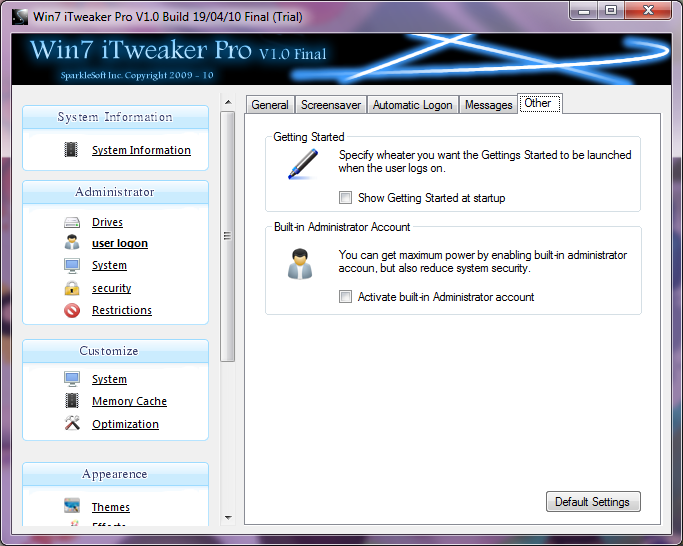Go to the Automatic Logon tab

click(x=413, y=105)
